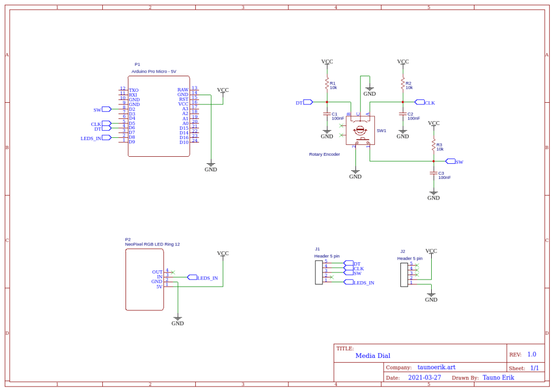Screen dimensions: 554x392
Task: Click GND symbol below Arduino Pro Micro
Action: [x=210, y=167]
